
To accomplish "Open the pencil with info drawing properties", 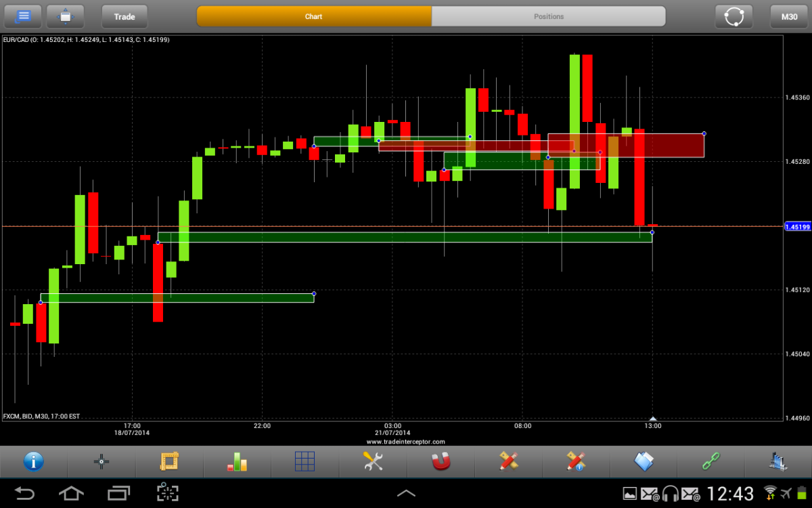I will click(576, 461).
